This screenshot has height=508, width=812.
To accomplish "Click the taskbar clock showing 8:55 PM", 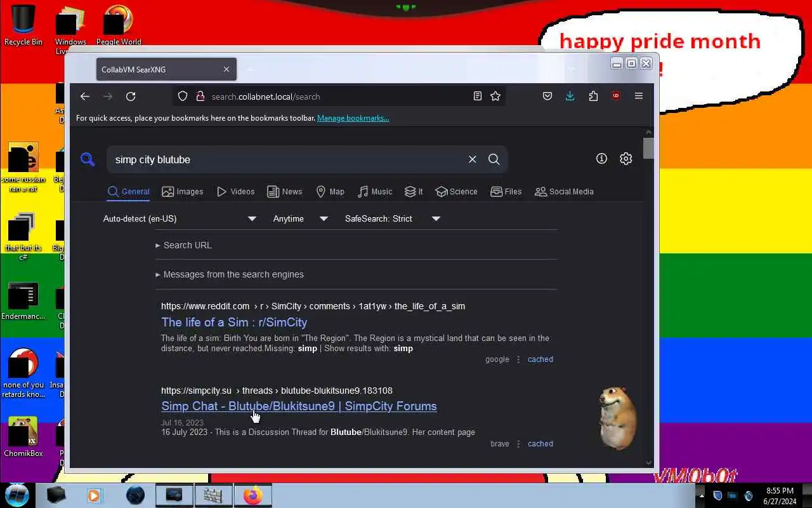I will (780, 496).
